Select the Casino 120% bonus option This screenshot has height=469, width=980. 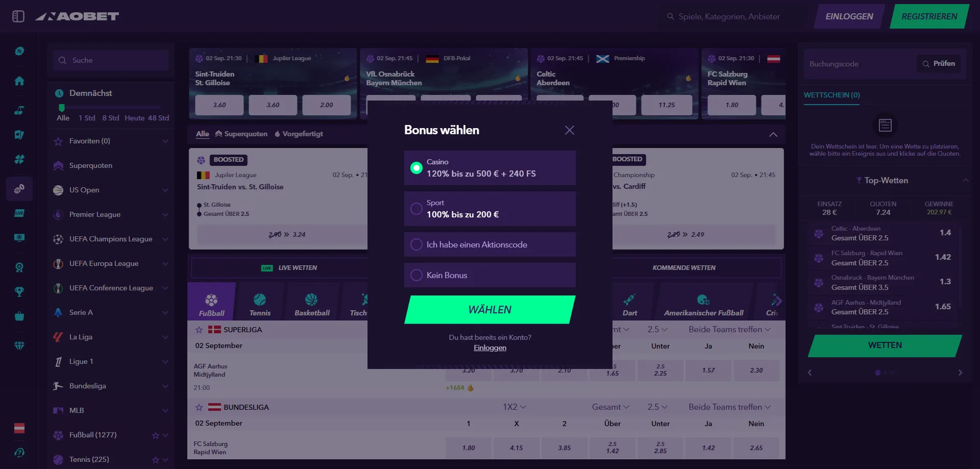pyautogui.click(x=490, y=168)
